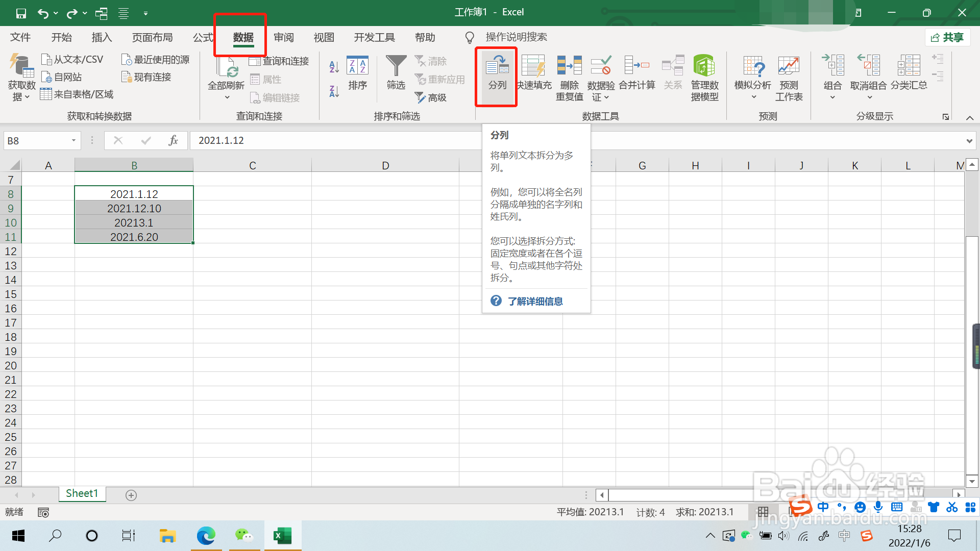Click the 共享 (Share) button

coord(947,37)
